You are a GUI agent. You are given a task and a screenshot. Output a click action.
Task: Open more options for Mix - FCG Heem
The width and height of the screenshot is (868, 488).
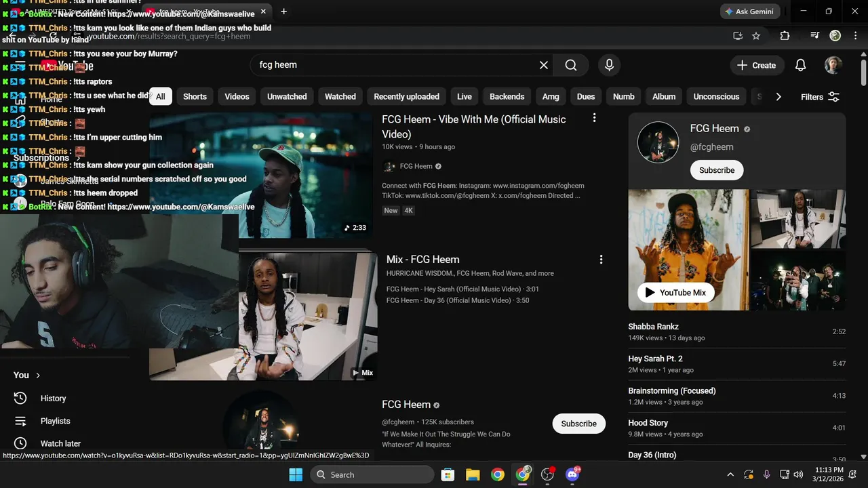point(600,260)
